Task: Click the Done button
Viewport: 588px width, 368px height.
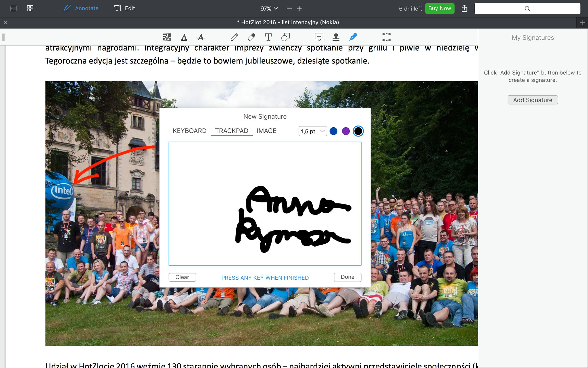Action: 347,277
